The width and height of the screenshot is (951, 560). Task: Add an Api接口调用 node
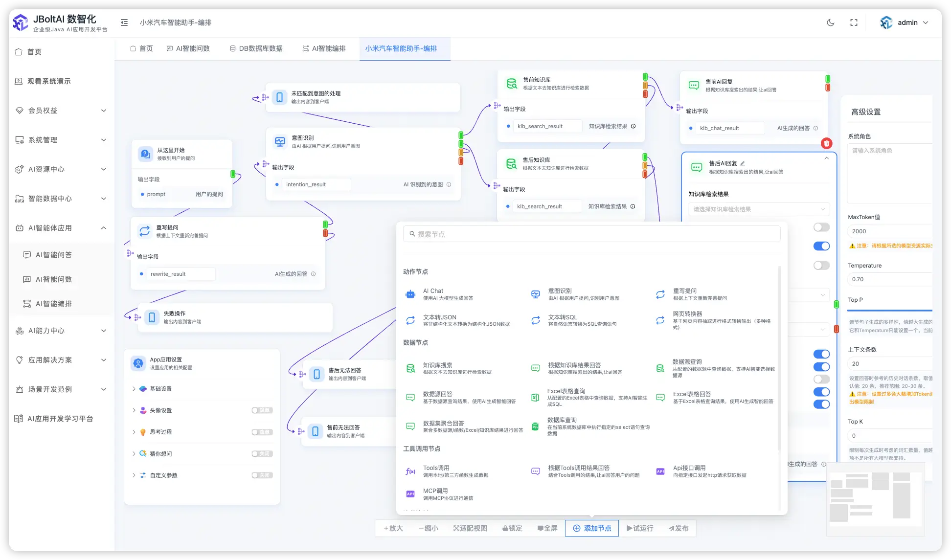[x=689, y=471]
